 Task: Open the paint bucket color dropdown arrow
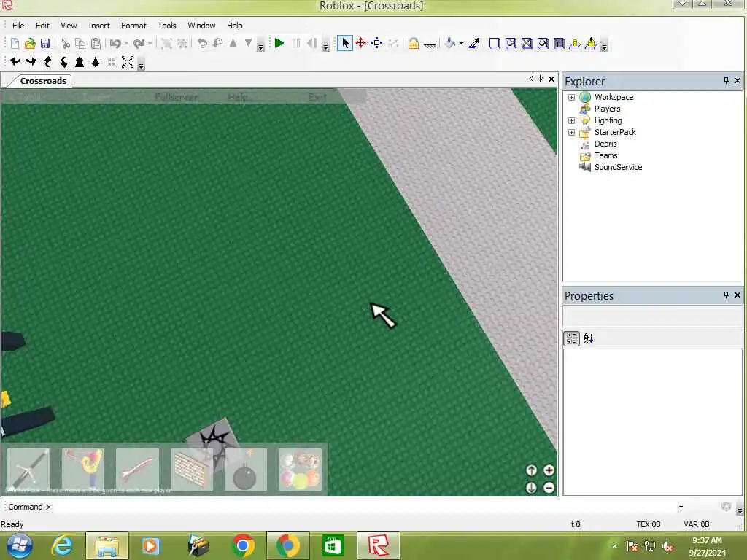461,43
